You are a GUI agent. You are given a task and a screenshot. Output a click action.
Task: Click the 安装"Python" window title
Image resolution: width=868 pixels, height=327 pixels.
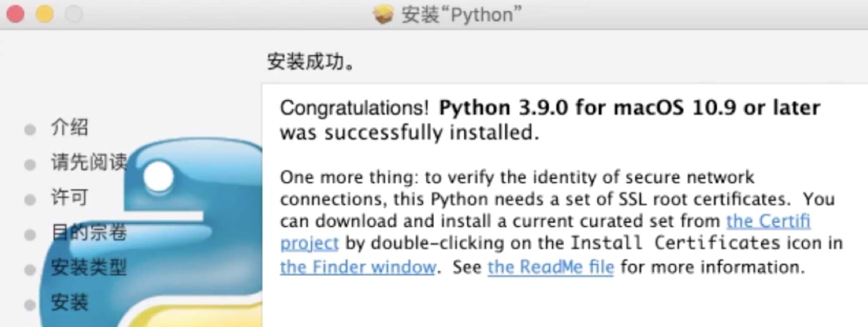point(461,14)
